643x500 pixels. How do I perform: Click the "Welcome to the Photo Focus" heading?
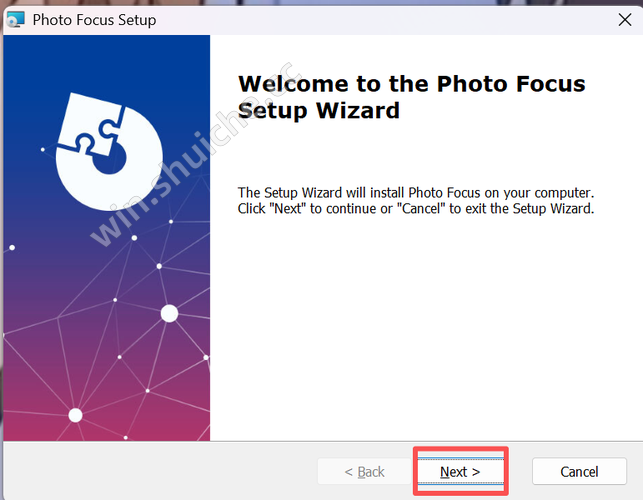point(411,82)
